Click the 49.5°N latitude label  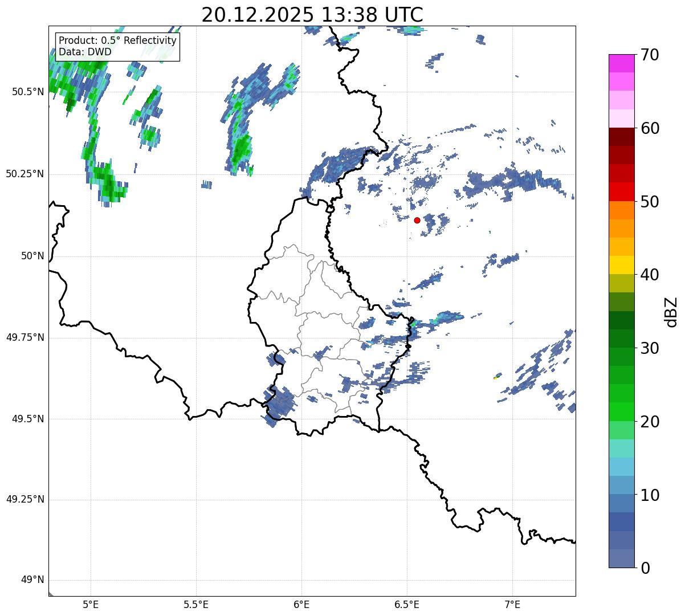click(x=28, y=419)
